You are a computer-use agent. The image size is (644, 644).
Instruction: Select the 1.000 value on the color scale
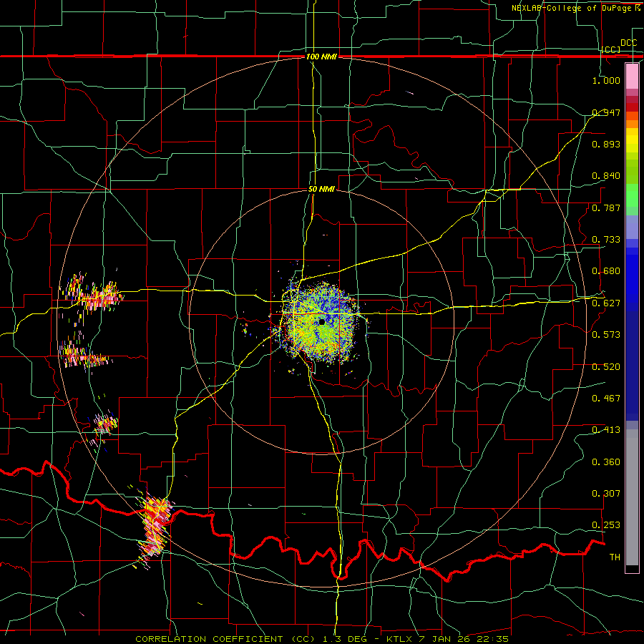pyautogui.click(x=606, y=80)
